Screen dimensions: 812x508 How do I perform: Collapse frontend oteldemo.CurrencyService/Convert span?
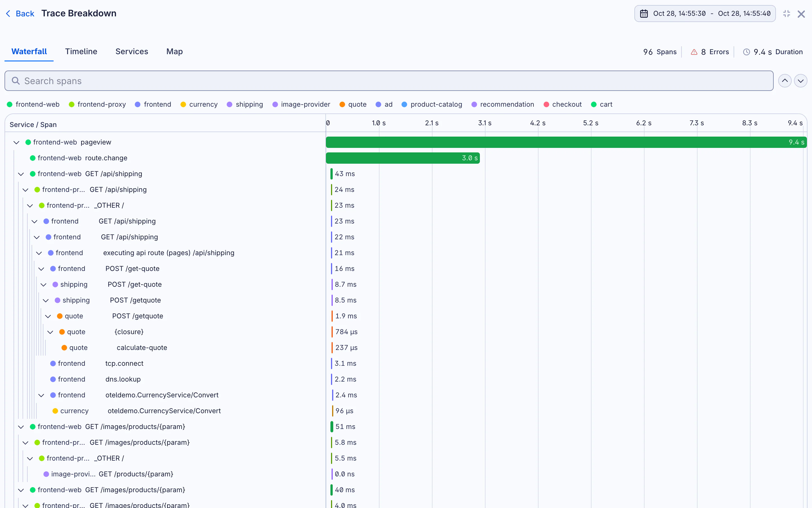tap(41, 395)
